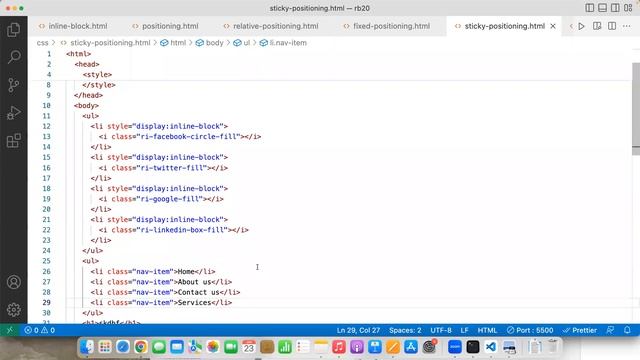Image resolution: width=640 pixels, height=360 pixels.
Task: Click the Run play button in editor toolbar
Action: coord(582,26)
